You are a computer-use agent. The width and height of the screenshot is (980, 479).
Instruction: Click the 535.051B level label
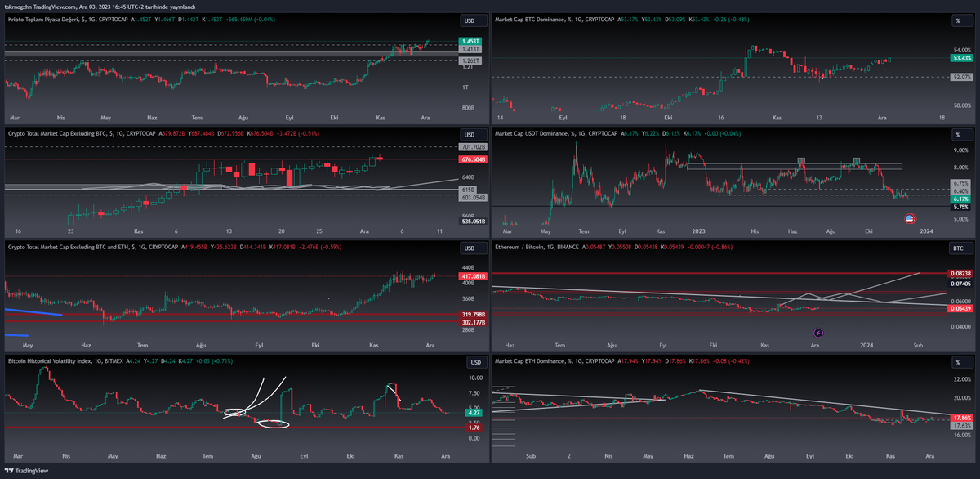point(474,221)
